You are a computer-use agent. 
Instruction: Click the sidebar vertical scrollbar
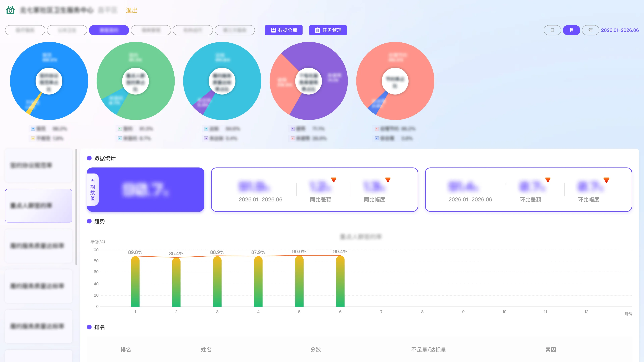click(76, 207)
